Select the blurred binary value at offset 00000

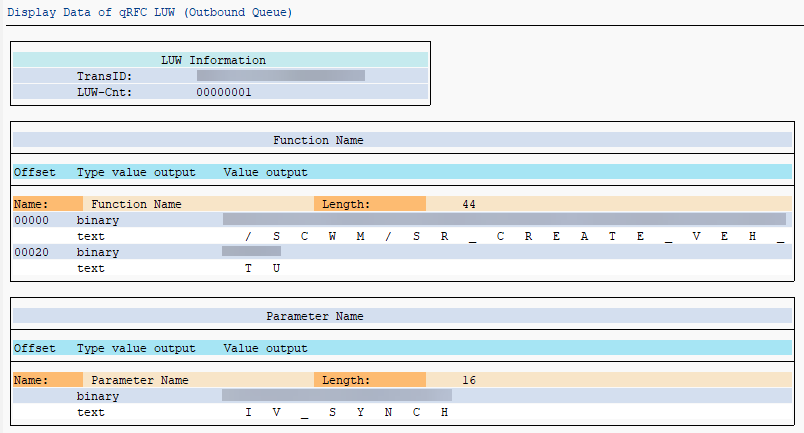pyautogui.click(x=505, y=220)
